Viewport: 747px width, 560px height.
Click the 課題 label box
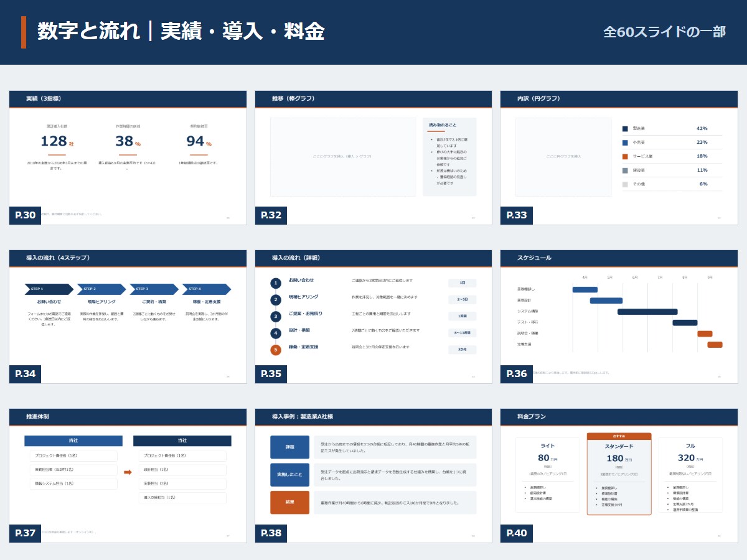289,447
